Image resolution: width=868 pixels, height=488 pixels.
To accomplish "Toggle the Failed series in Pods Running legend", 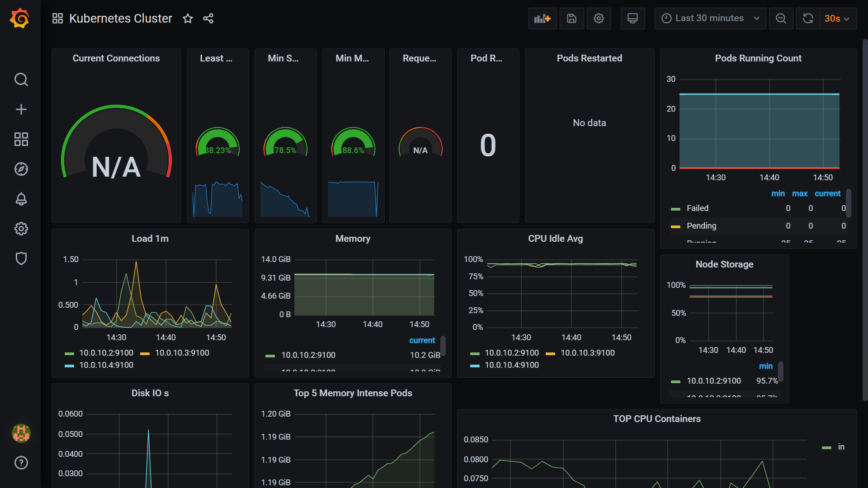I will [x=697, y=208].
